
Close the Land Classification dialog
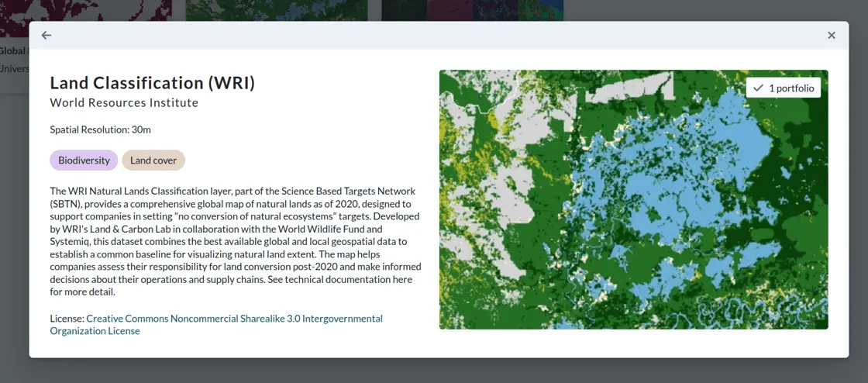point(831,36)
